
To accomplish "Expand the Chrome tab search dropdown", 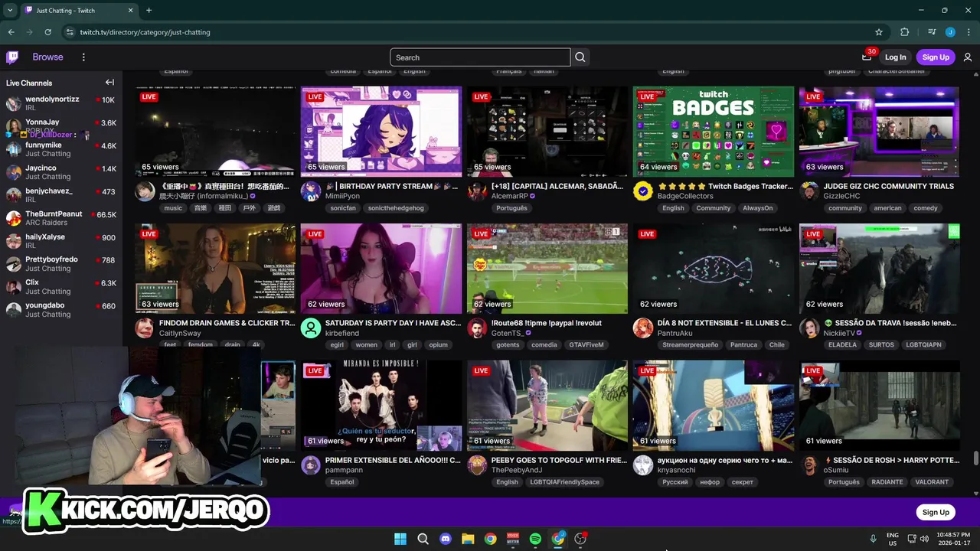I will point(10,11).
